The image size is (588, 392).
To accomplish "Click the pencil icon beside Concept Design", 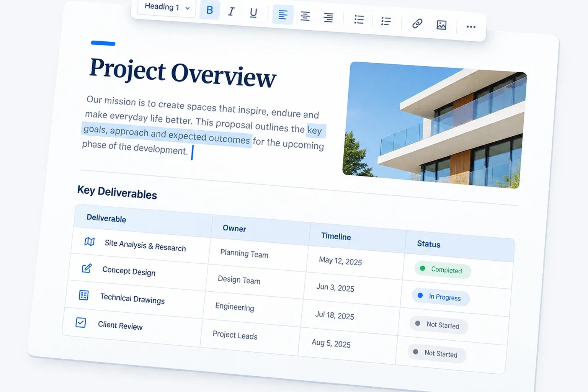I will (87, 268).
